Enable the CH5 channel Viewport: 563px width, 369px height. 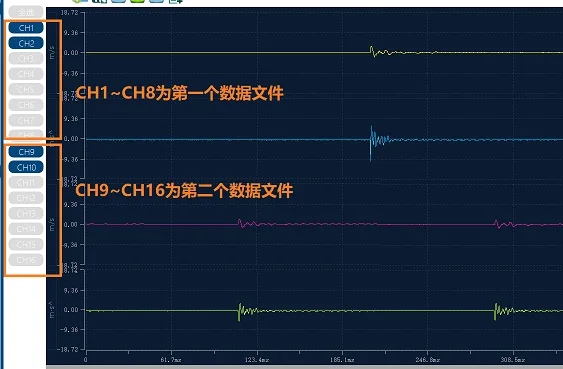[26, 89]
